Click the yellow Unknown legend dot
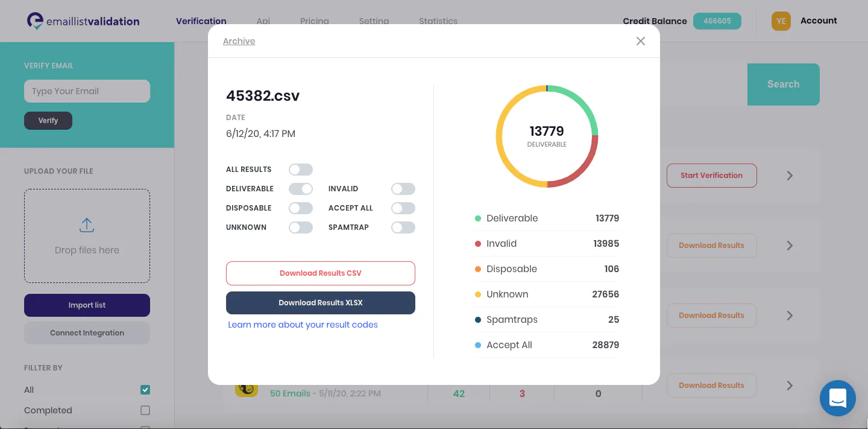The width and height of the screenshot is (868, 429). (478, 294)
